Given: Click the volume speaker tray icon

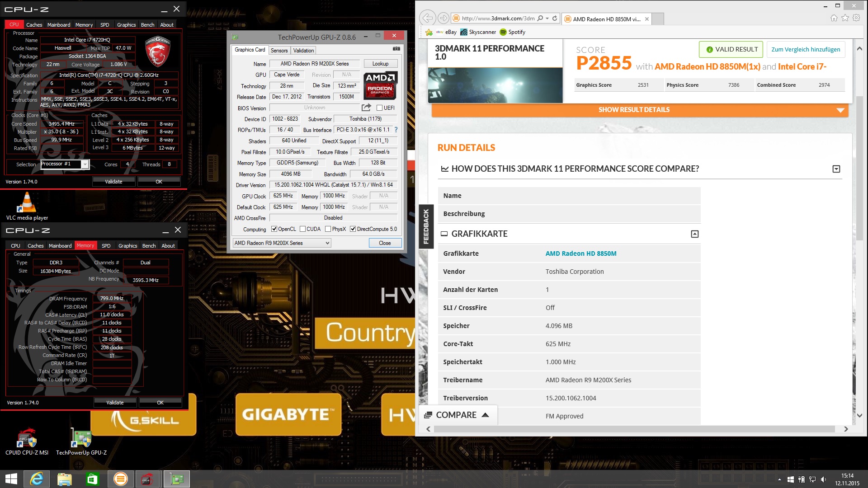Looking at the screenshot, I should [823, 479].
